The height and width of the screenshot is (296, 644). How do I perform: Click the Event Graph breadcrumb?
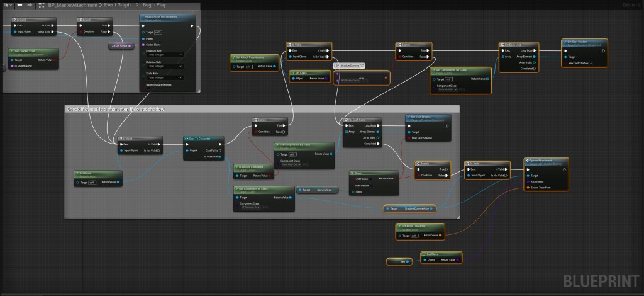point(116,4)
